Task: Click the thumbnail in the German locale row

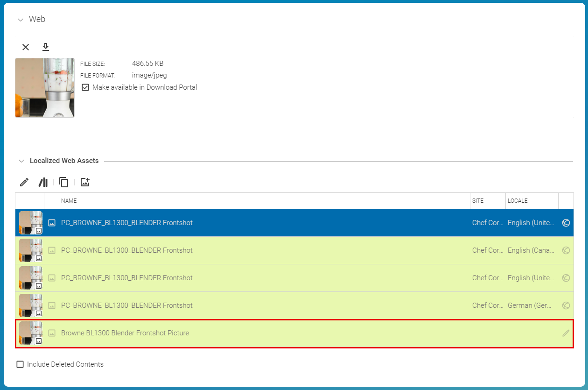Action: pos(30,305)
